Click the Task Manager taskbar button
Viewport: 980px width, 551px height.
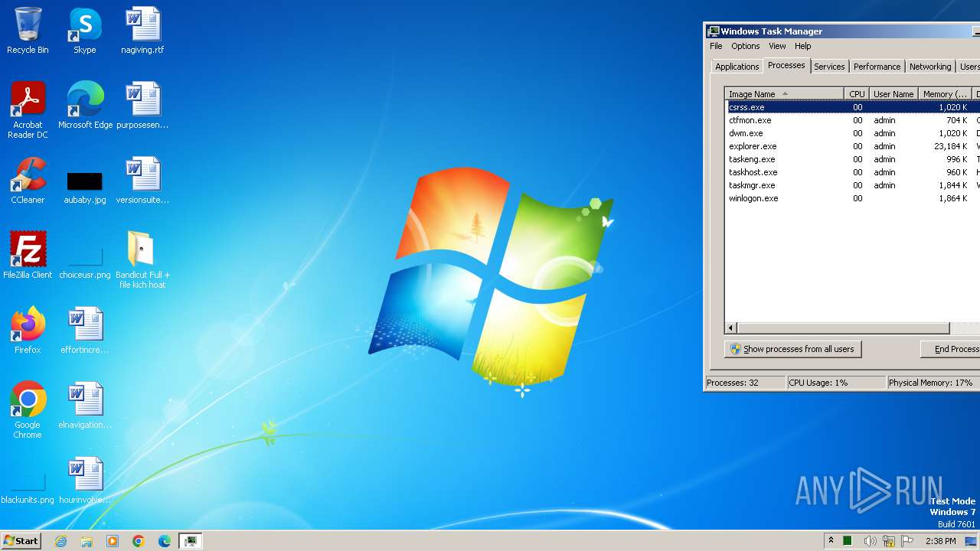pyautogui.click(x=190, y=541)
